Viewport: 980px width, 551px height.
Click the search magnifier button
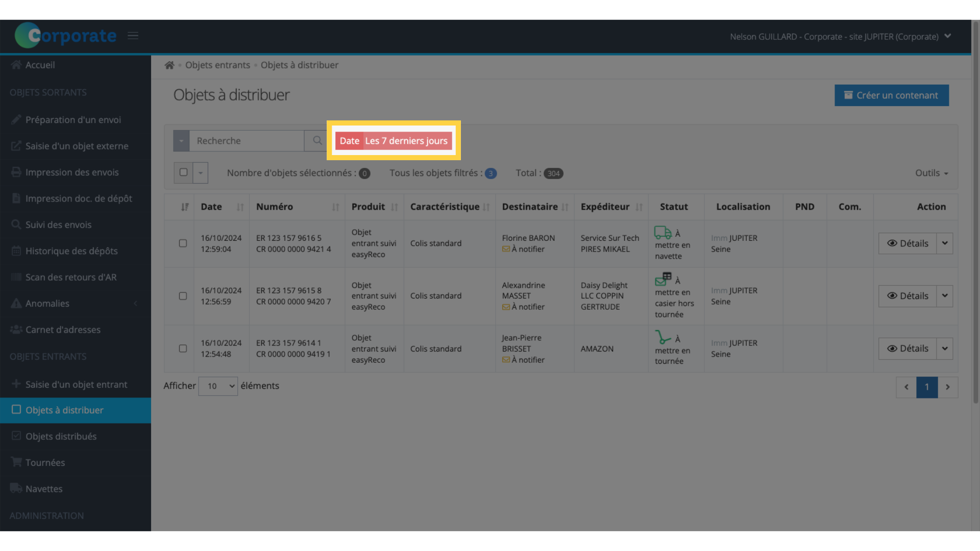tap(317, 141)
